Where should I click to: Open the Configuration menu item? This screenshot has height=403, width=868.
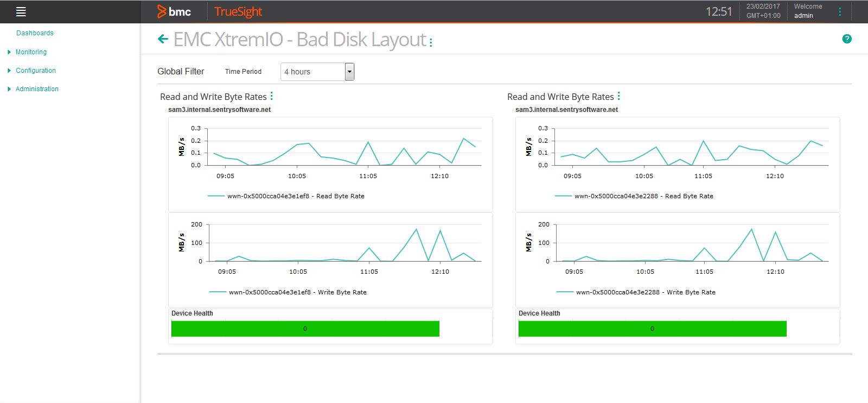point(36,71)
